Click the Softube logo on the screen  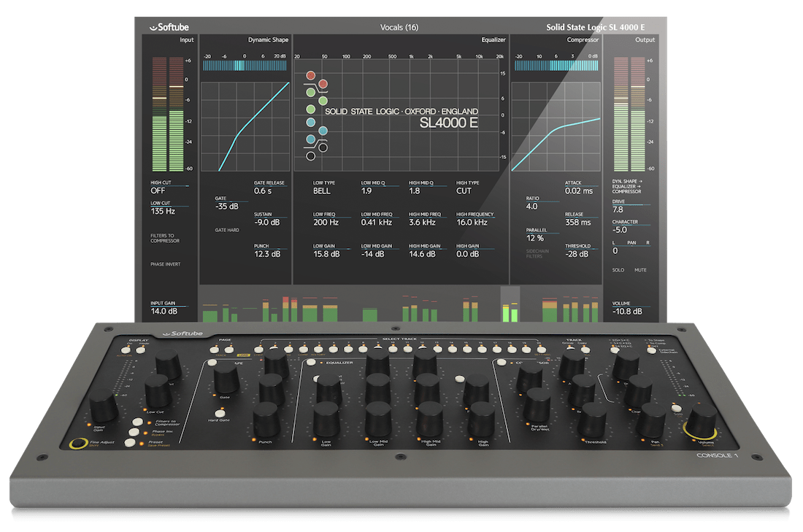click(169, 27)
